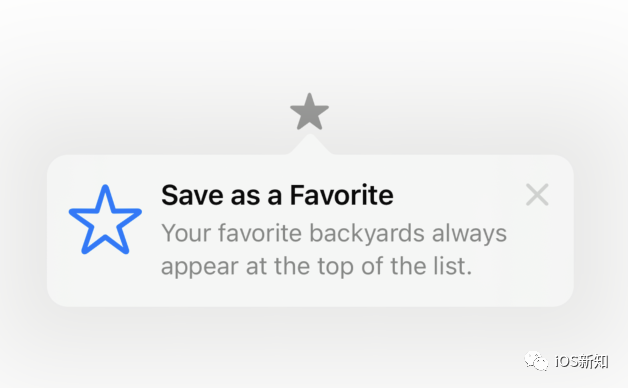The image size is (628, 388).
Task: Click the blue outlined star in the tip
Action: pyautogui.click(x=105, y=219)
